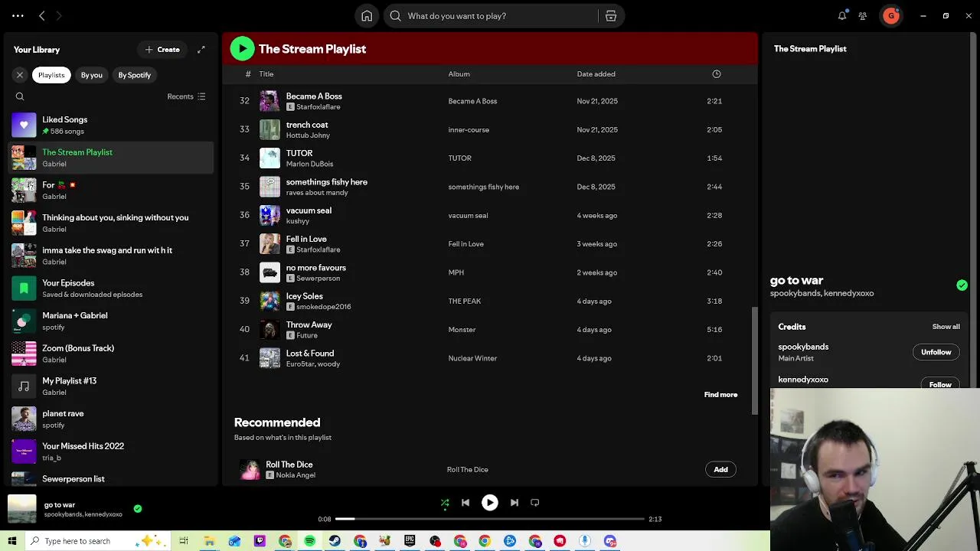Select track Icey Soles

click(490, 301)
